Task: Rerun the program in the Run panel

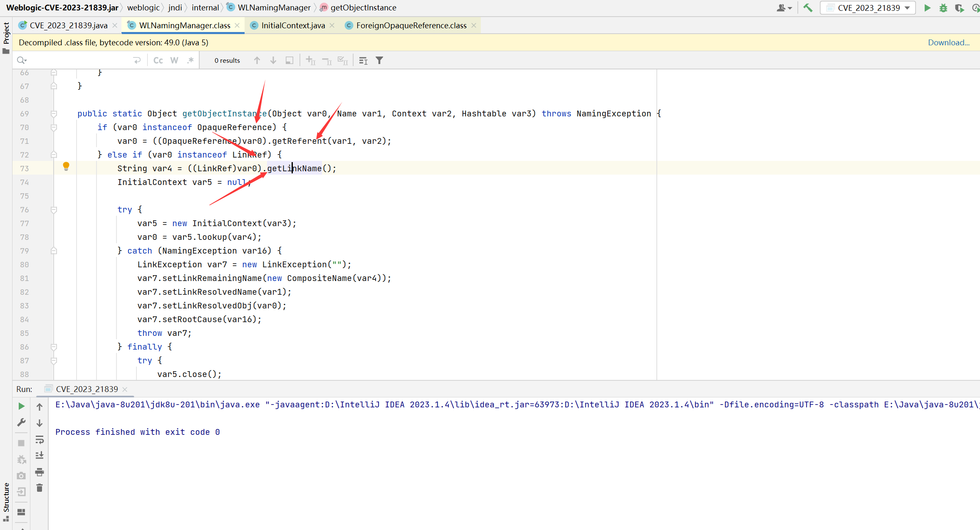Action: (22, 406)
